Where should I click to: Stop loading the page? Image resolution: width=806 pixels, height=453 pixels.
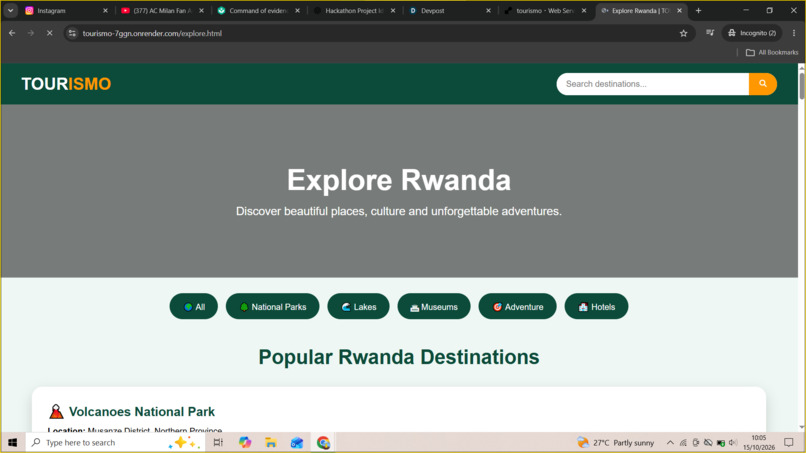pyautogui.click(x=49, y=33)
